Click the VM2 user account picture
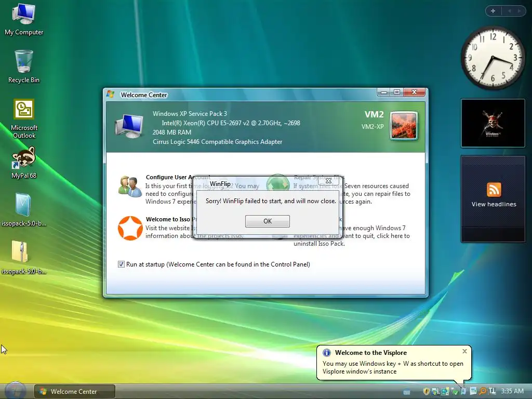This screenshot has width=532, height=399. pyautogui.click(x=403, y=126)
